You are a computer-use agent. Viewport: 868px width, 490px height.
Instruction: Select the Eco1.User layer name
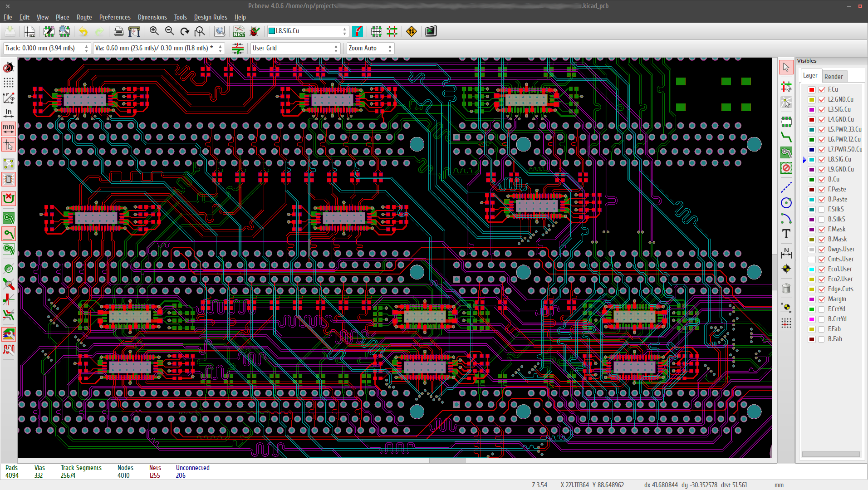tap(840, 269)
